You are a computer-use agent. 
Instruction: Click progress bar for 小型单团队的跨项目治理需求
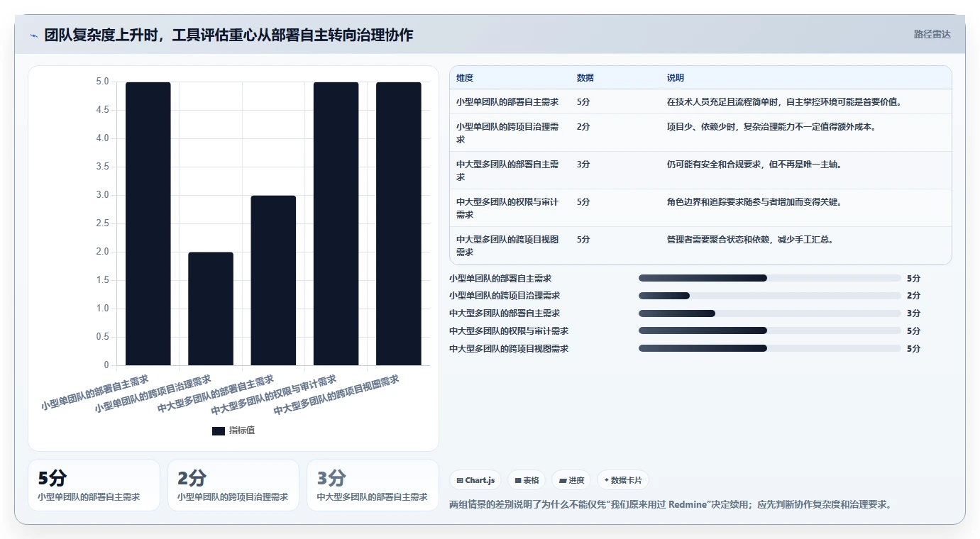coord(770,296)
